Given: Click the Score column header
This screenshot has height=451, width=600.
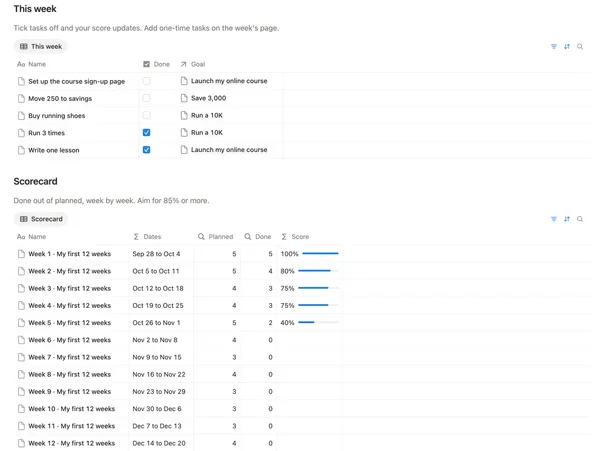Looking at the screenshot, I should pos(295,237).
